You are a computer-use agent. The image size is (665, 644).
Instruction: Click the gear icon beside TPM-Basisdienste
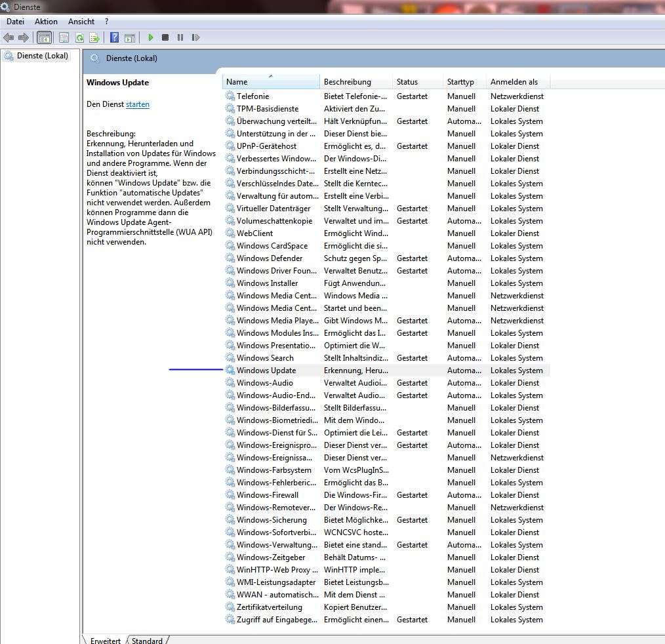pyautogui.click(x=230, y=108)
